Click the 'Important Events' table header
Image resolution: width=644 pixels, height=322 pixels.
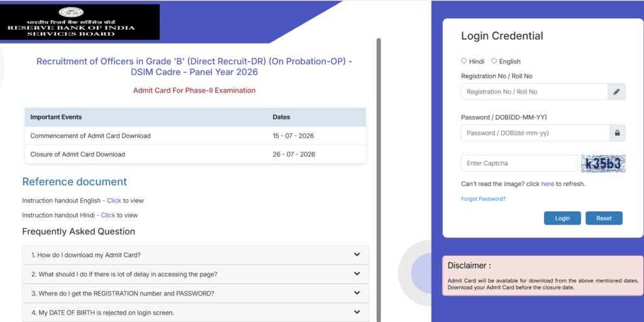tap(56, 117)
